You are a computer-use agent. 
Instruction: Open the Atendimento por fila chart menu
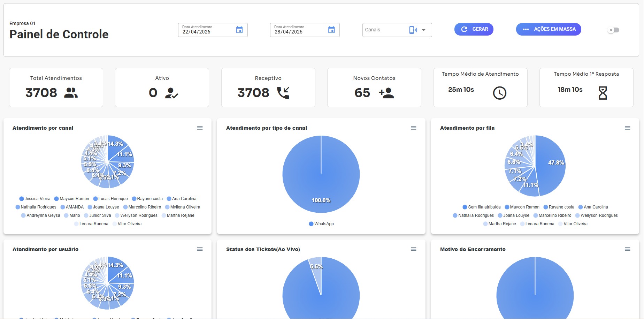click(x=628, y=128)
